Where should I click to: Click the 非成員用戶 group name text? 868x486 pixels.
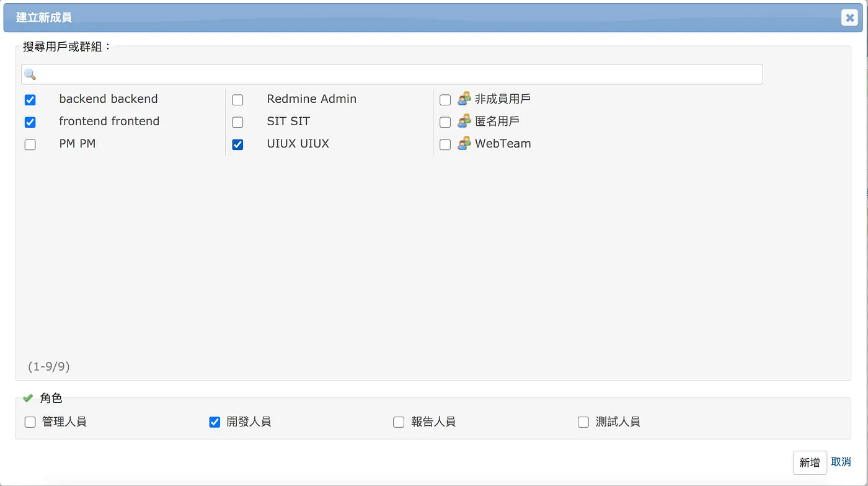[x=503, y=99]
